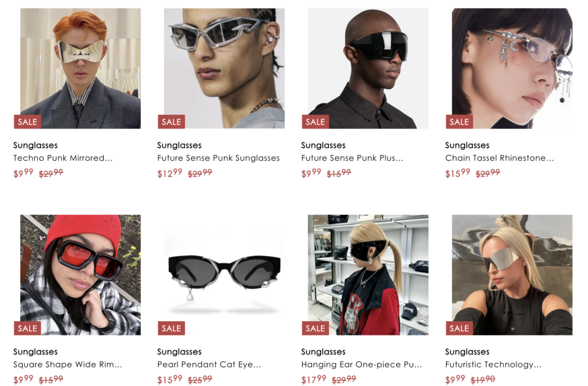Click the $17.99 Hanging Ear sunglasses price
This screenshot has width=588, height=386.
tap(314, 380)
